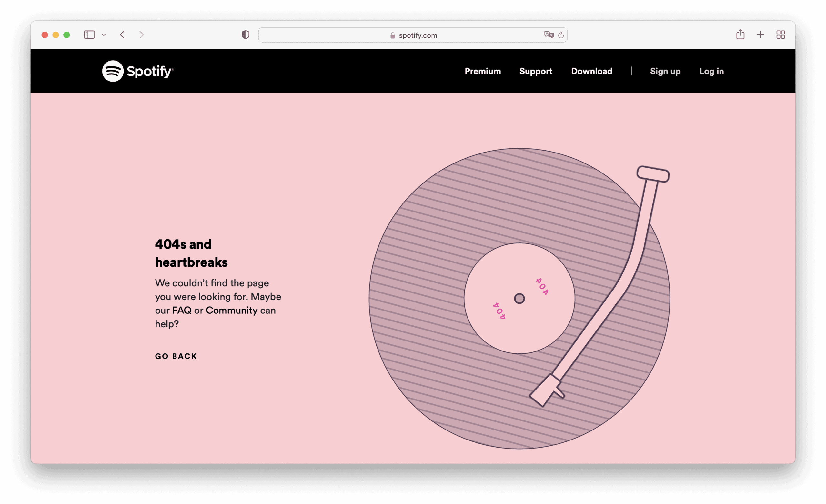
Task: Expand the sidebar tab group chevron
Action: (x=104, y=35)
